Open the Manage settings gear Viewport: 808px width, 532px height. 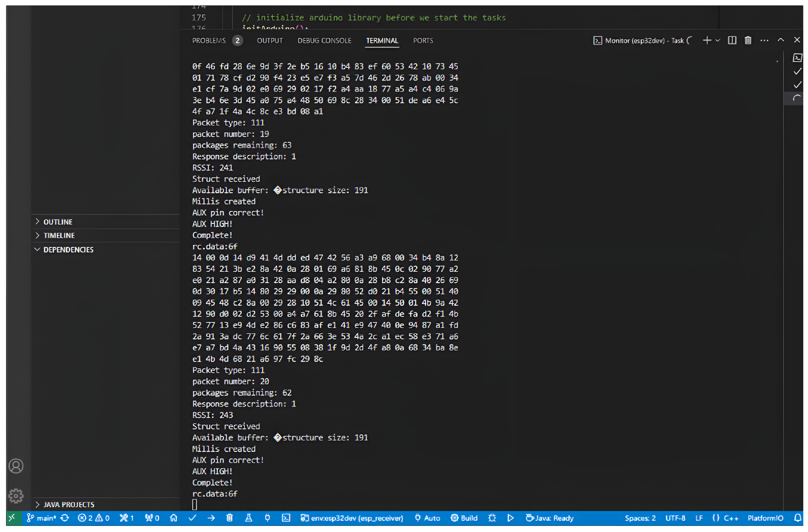coord(16,496)
